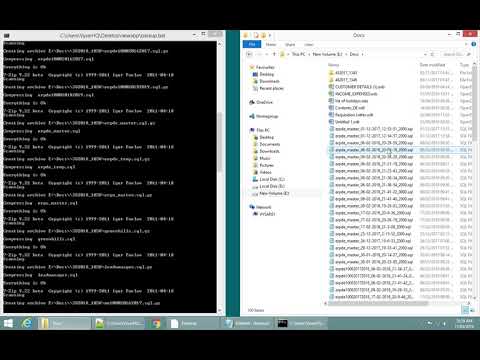Screen dimensions: 480x360
Task: Click Docs in the address breadcrumb
Action: pos(354,54)
